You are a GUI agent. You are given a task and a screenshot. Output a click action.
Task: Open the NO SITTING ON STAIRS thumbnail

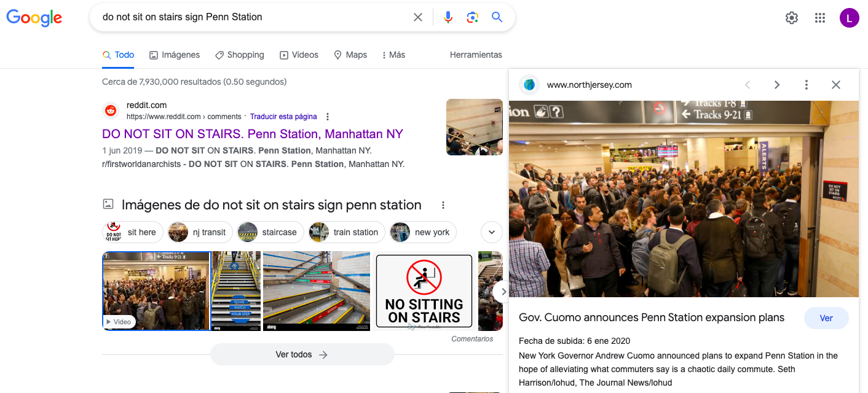tap(424, 291)
